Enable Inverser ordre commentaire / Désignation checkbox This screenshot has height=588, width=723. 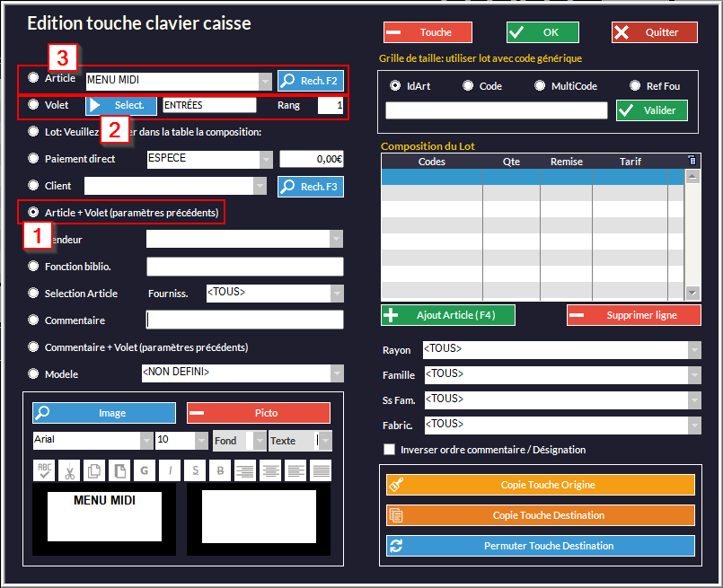coord(389,450)
